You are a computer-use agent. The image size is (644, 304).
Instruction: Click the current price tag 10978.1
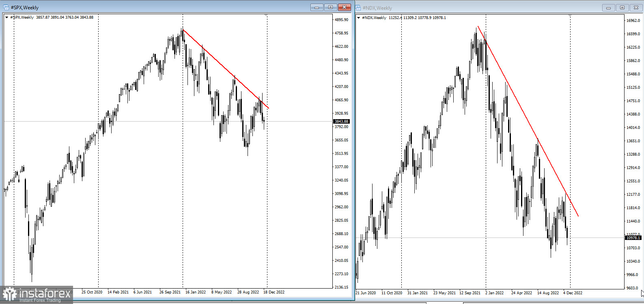633,238
